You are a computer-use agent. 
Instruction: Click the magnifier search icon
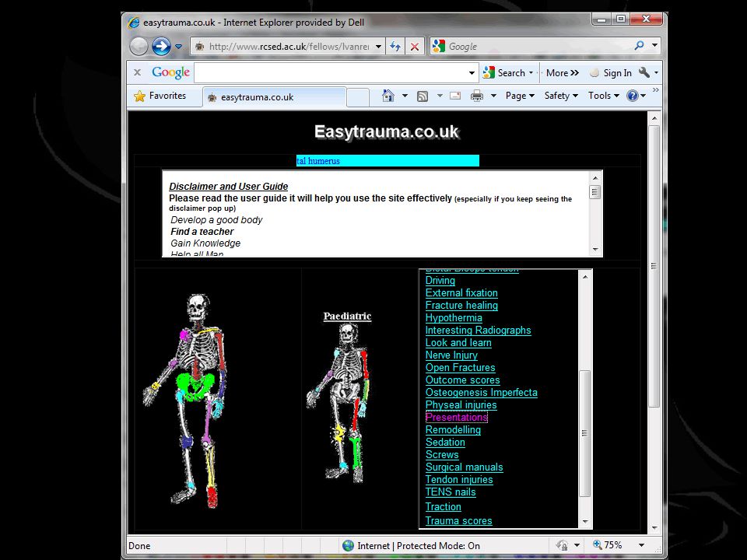[639, 46]
